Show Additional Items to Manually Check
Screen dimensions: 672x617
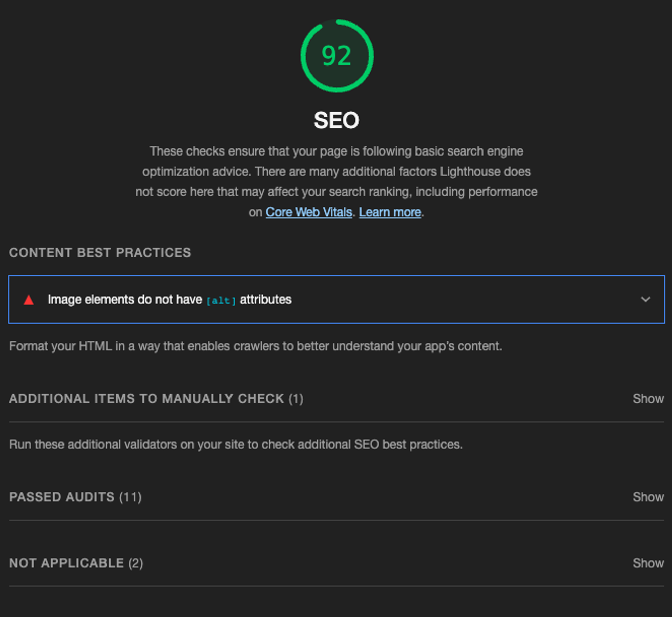[x=648, y=399]
